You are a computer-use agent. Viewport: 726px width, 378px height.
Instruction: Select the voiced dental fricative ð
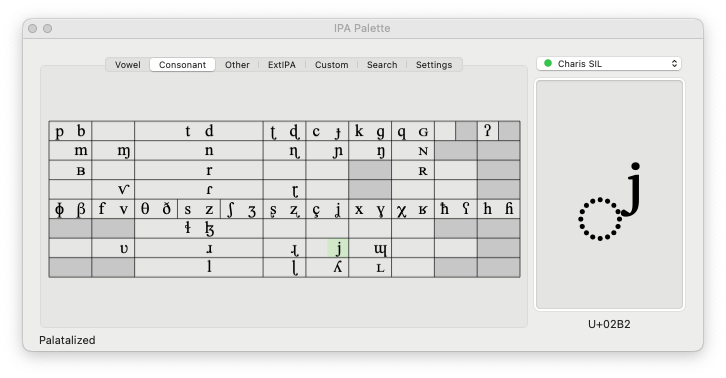pos(166,209)
